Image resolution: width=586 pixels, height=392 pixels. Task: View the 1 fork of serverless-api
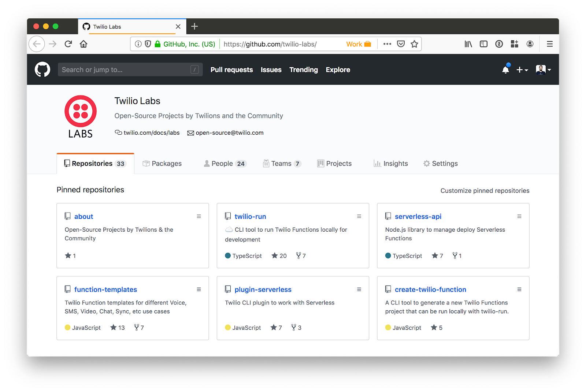(457, 256)
